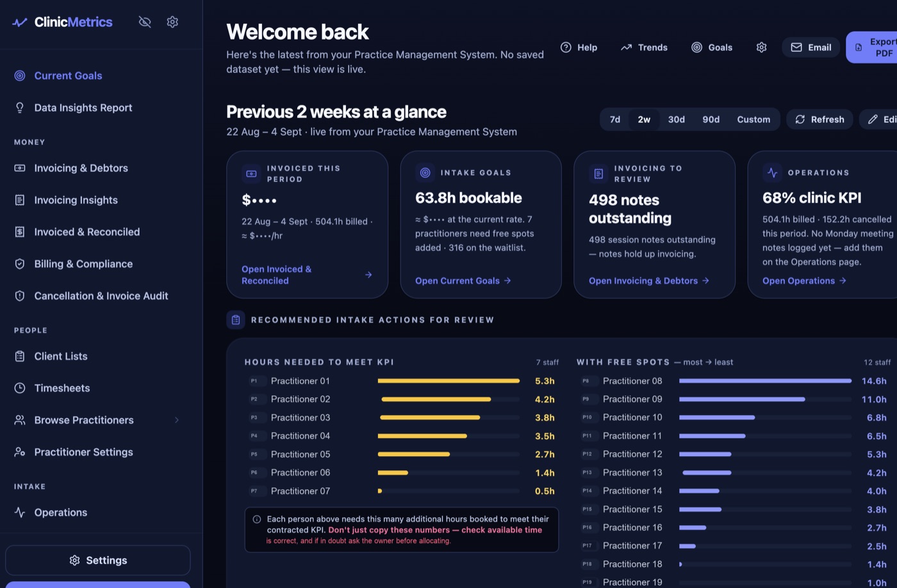Screen dimensions: 897x588
Task: Click the Billing & Compliance shield icon
Action: (20, 264)
